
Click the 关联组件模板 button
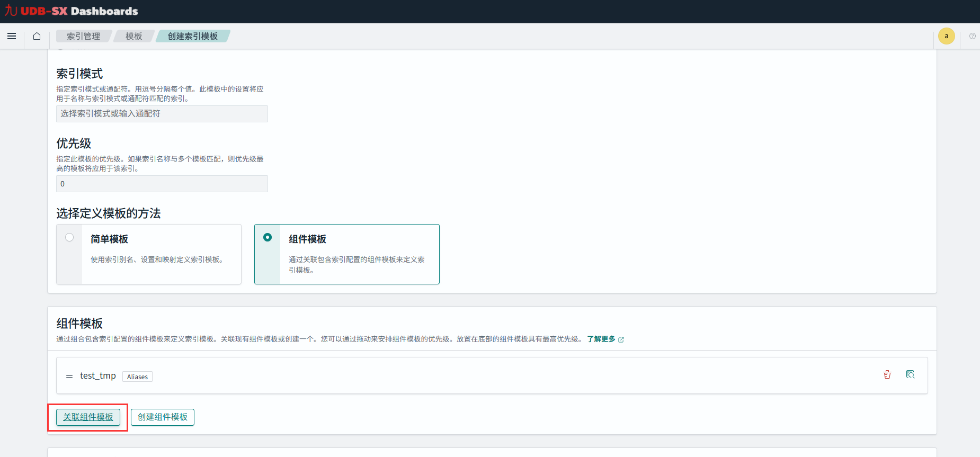tap(88, 417)
